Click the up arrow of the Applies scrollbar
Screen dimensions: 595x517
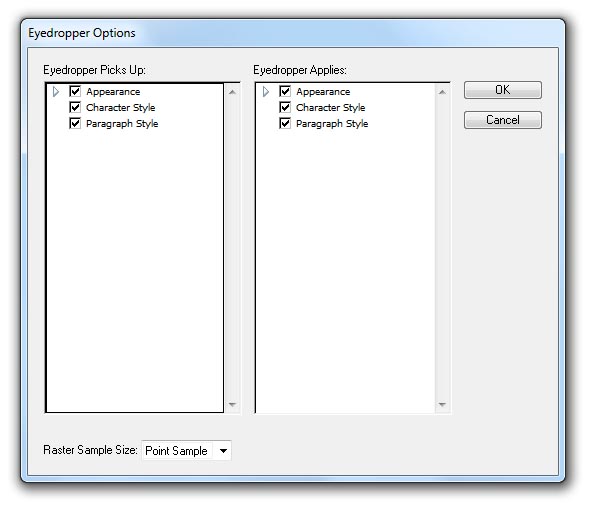pyautogui.click(x=442, y=92)
